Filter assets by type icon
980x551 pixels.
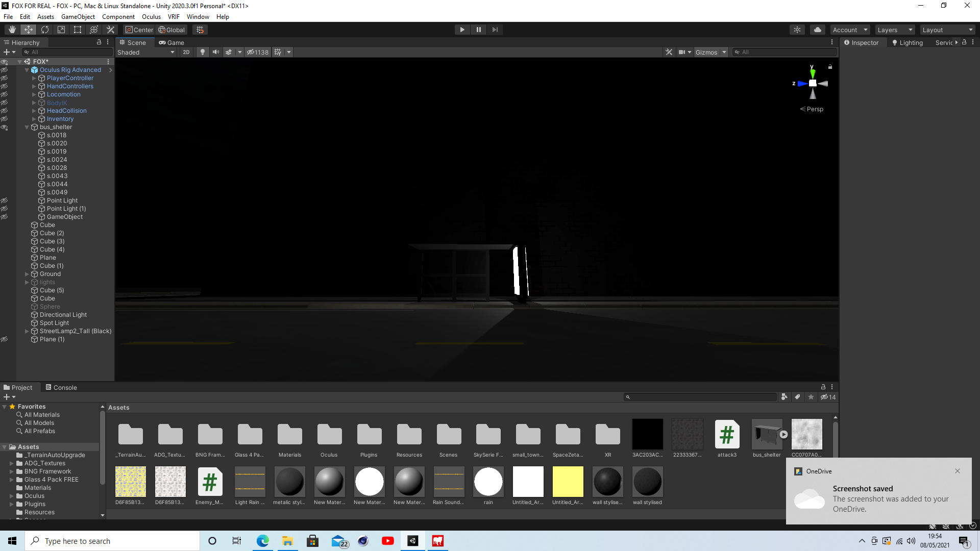pyautogui.click(x=784, y=397)
